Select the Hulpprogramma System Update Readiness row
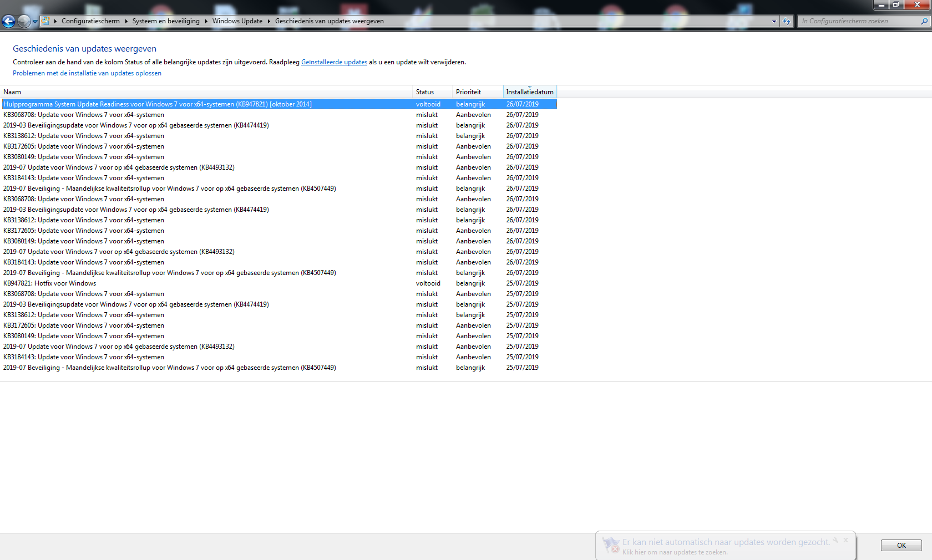 click(x=279, y=104)
